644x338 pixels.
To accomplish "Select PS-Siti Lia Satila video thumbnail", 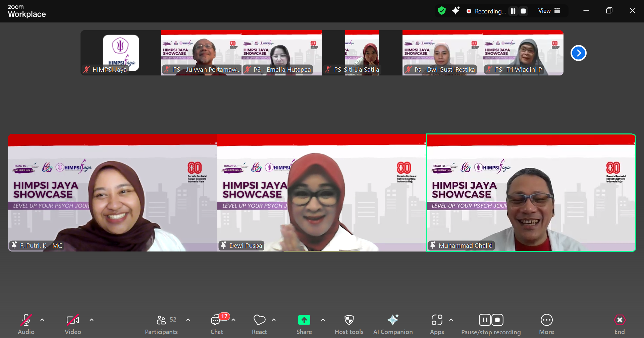I will pos(362,53).
